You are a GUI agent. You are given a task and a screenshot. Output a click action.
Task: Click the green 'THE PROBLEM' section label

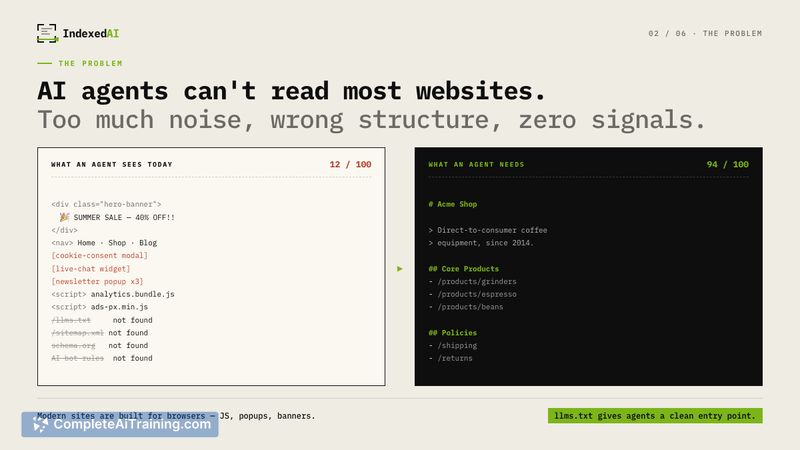90,63
